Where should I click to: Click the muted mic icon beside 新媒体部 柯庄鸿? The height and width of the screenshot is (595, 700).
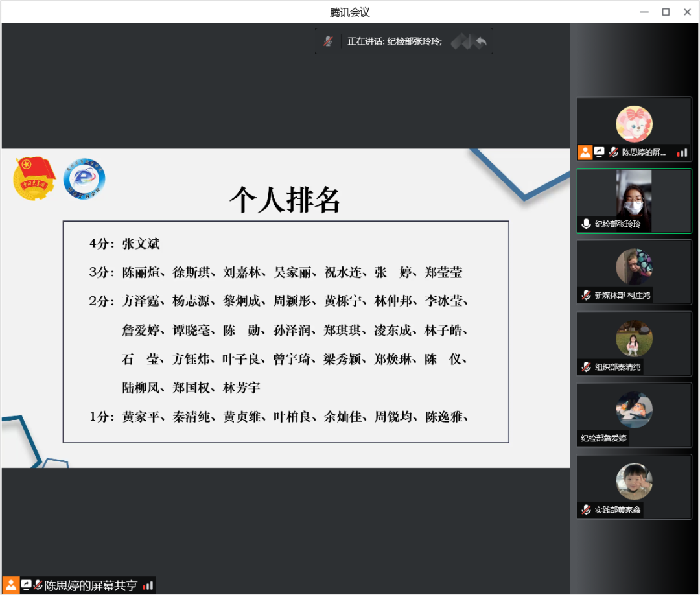coord(586,296)
